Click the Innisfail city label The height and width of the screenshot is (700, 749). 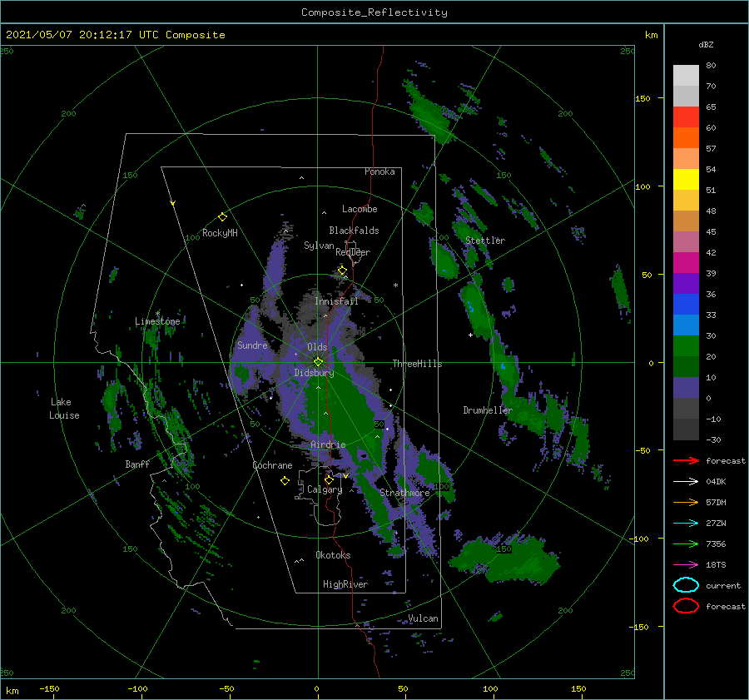coord(336,301)
